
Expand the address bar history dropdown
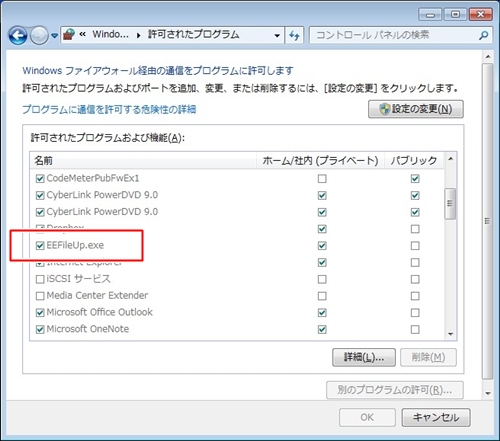coord(277,35)
